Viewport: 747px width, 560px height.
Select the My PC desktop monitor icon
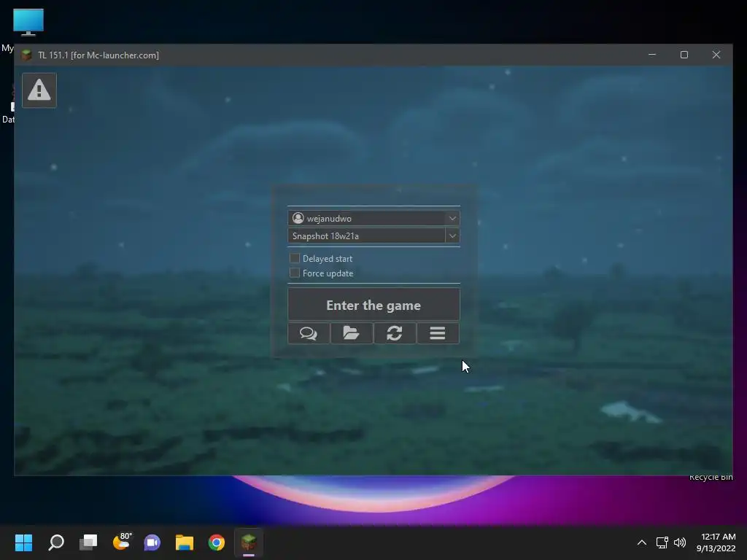click(x=28, y=23)
